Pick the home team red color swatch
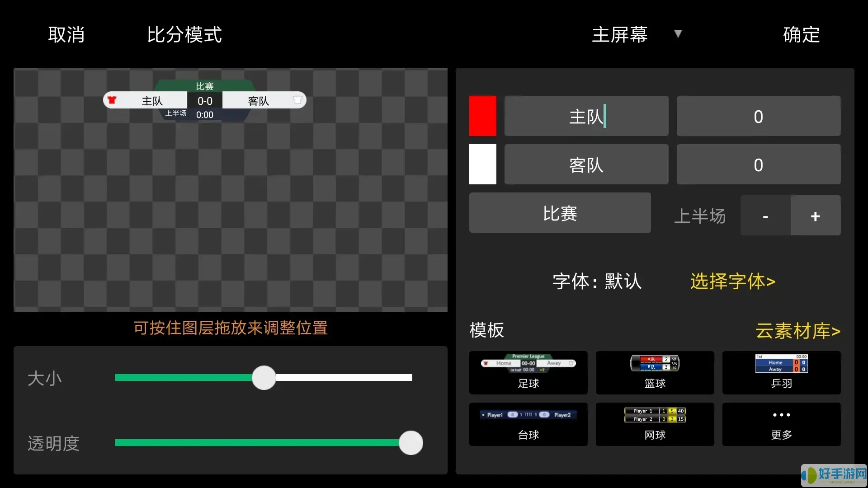868x488 pixels. tap(482, 116)
